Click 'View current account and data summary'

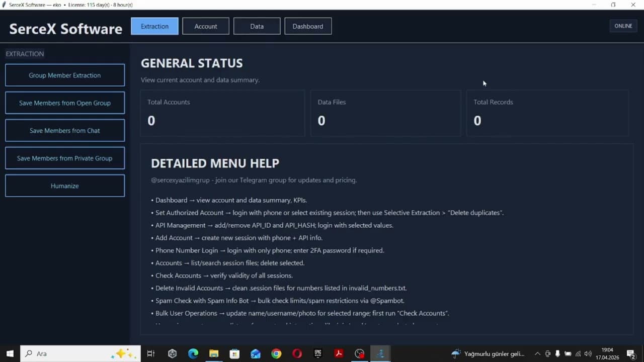pyautogui.click(x=200, y=80)
